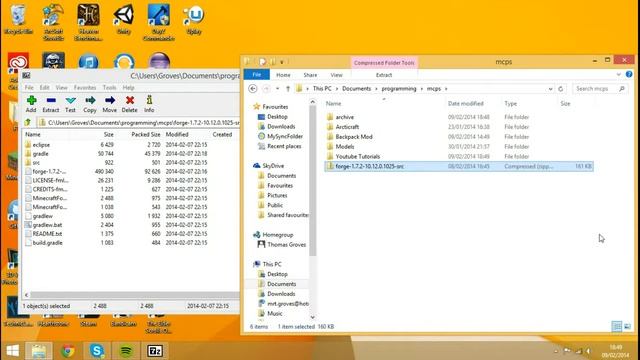The width and height of the screenshot is (640, 360).
Task: Select Recycle Bin desktop icon
Action: point(18,20)
